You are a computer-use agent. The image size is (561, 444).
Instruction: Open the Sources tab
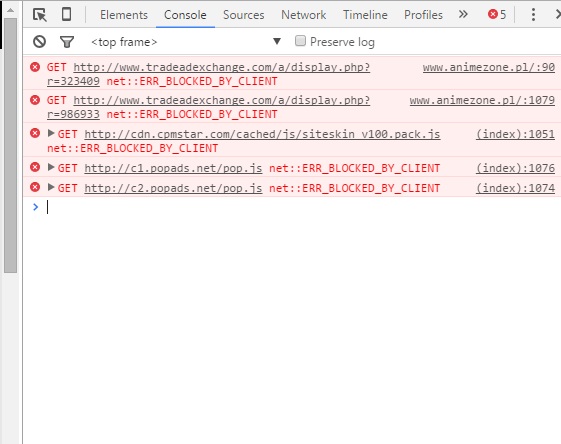244,15
